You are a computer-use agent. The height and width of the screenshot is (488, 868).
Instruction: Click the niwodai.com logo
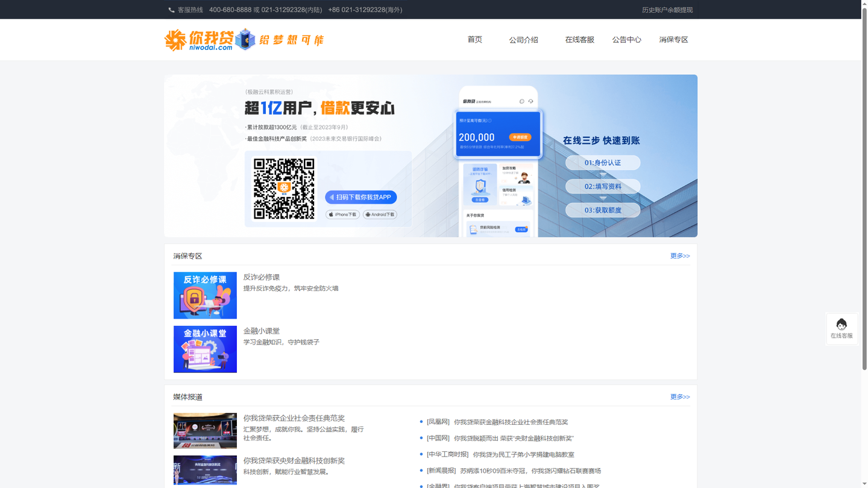(x=198, y=40)
